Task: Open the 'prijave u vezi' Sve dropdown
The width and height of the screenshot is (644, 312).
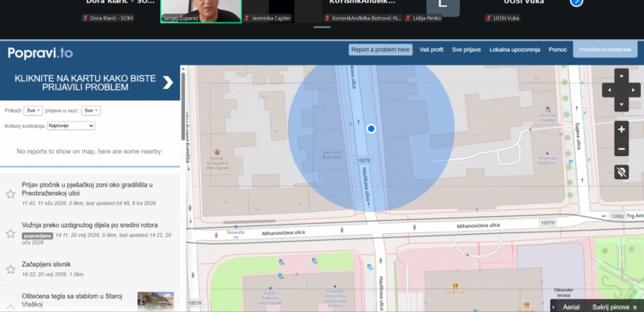Action: [x=91, y=111]
